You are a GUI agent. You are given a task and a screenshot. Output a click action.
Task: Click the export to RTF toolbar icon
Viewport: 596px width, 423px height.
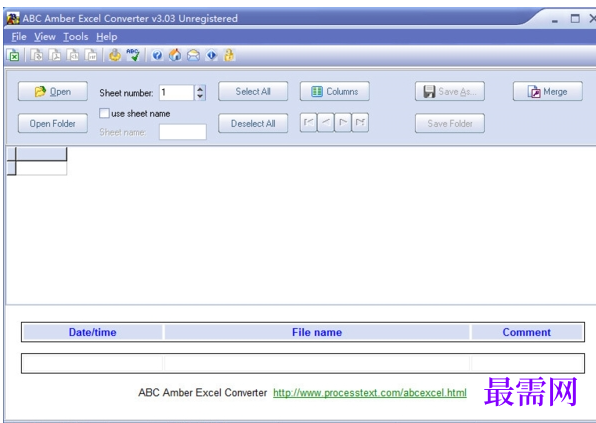pos(91,56)
